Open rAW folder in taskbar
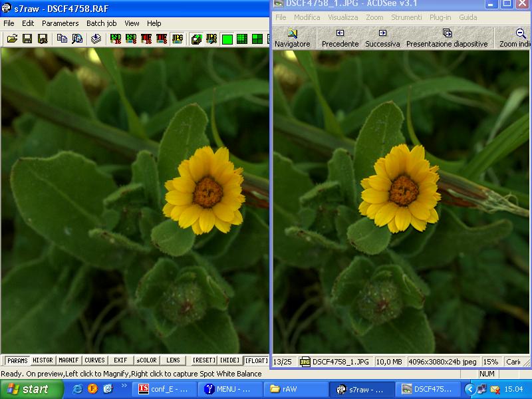 click(x=295, y=389)
